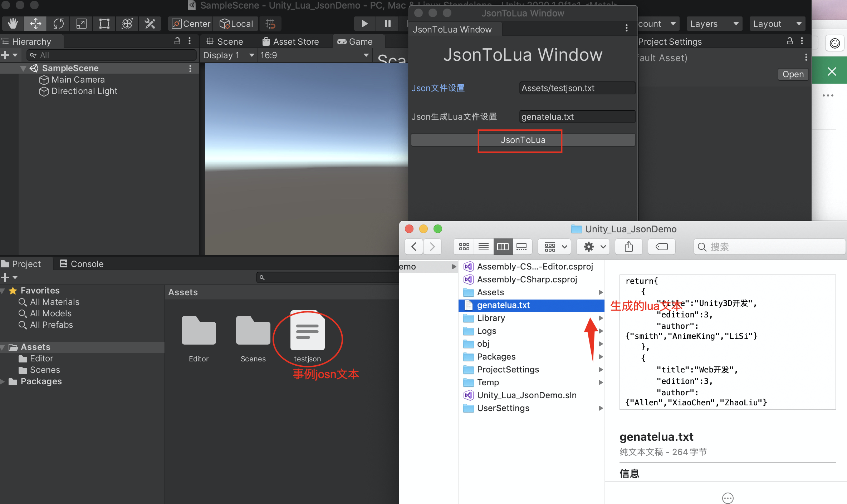Select the Rect Transform tool
The image size is (847, 504).
pyautogui.click(x=104, y=24)
